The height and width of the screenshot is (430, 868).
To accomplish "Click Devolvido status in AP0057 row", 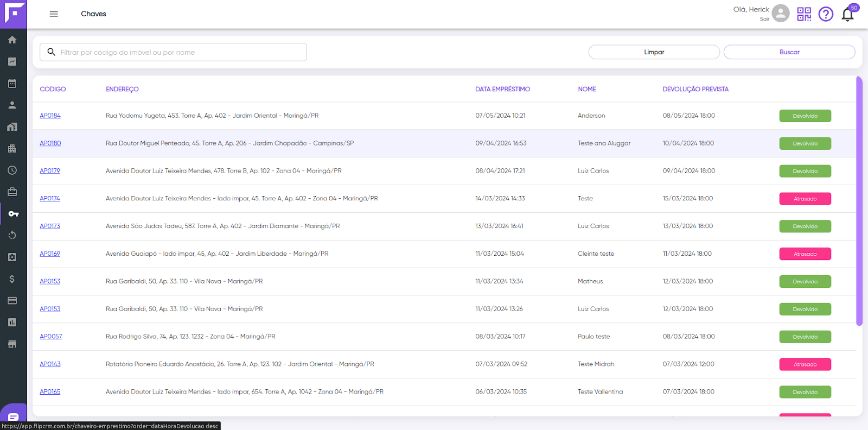I will (x=805, y=337).
